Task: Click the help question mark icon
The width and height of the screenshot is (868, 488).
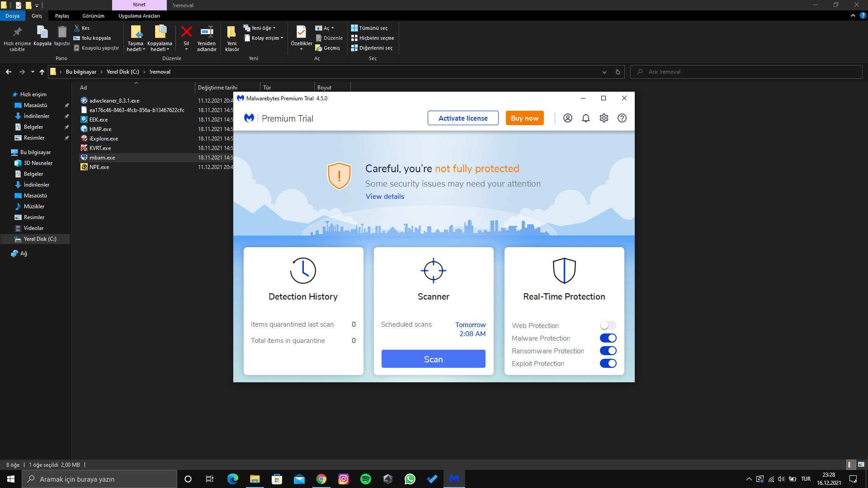Action: click(x=622, y=118)
